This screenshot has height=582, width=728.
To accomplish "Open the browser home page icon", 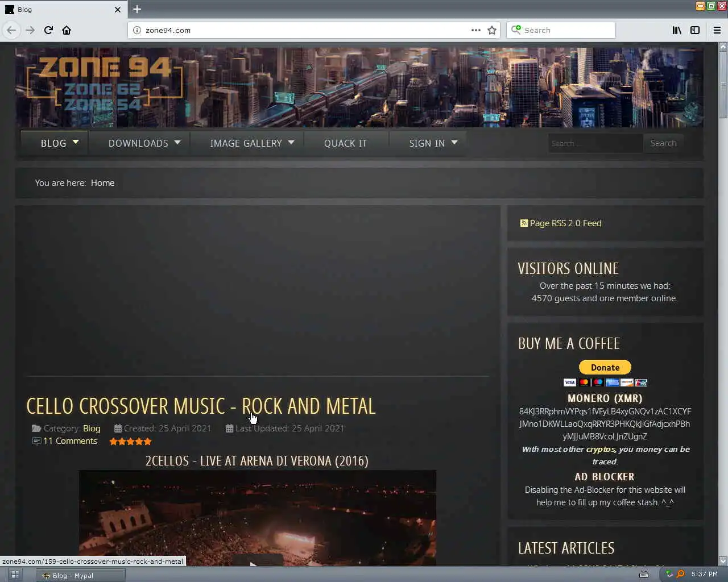I will [x=67, y=30].
